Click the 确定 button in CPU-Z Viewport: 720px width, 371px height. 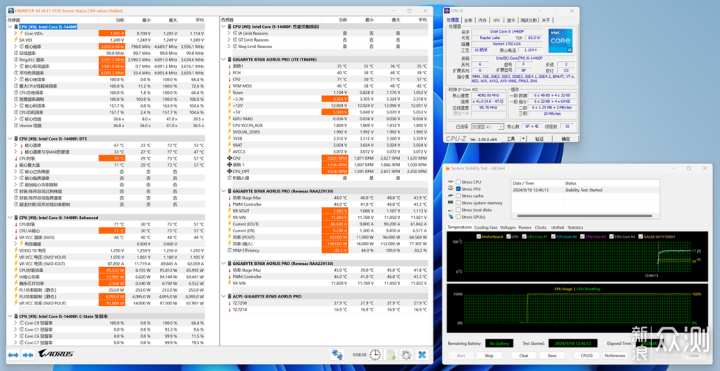566,139
